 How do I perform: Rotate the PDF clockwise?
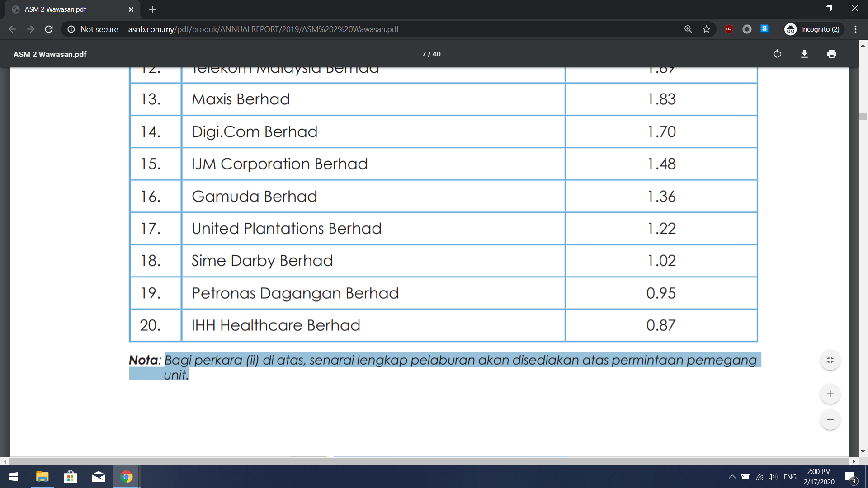click(x=777, y=54)
